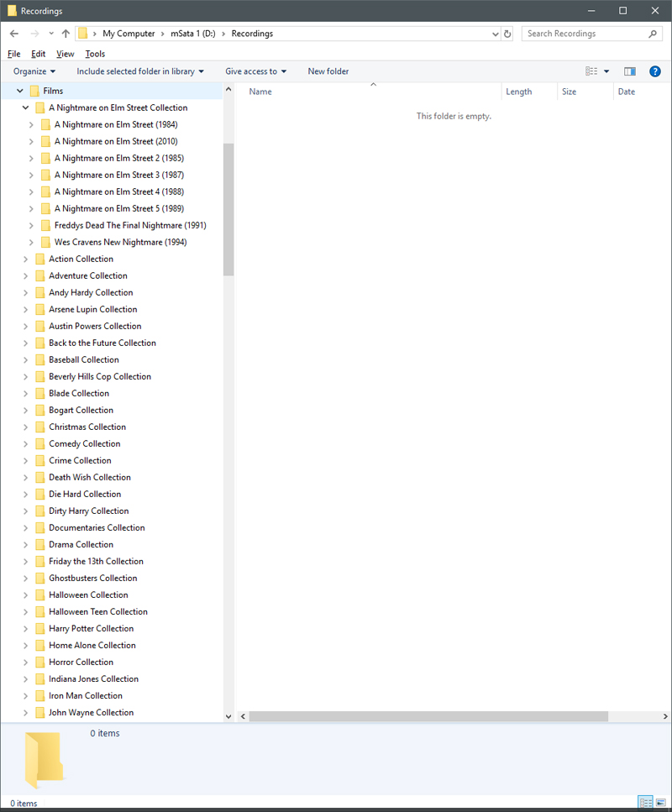Image resolution: width=672 pixels, height=812 pixels.
Task: Change view with the view icon
Action: (x=591, y=71)
